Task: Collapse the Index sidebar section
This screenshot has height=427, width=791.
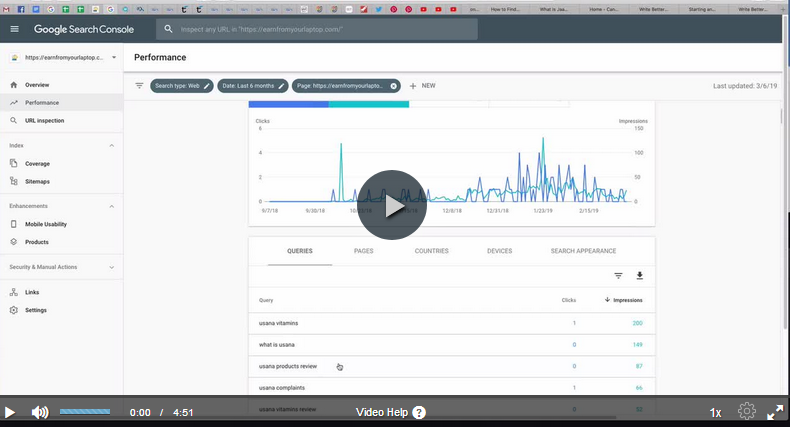Action: [x=111, y=145]
